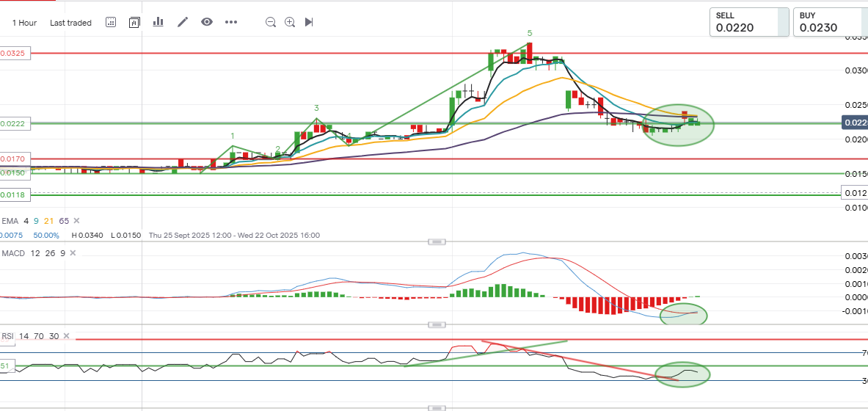Viewport: 868px width, 411px height.
Task: Jump to latest candle with skip-forward icon
Action: [x=309, y=22]
